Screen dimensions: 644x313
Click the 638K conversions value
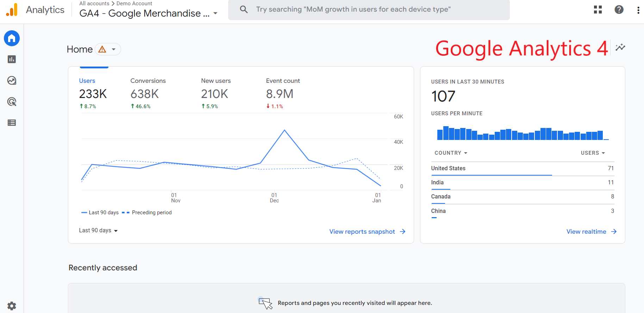pyautogui.click(x=145, y=94)
